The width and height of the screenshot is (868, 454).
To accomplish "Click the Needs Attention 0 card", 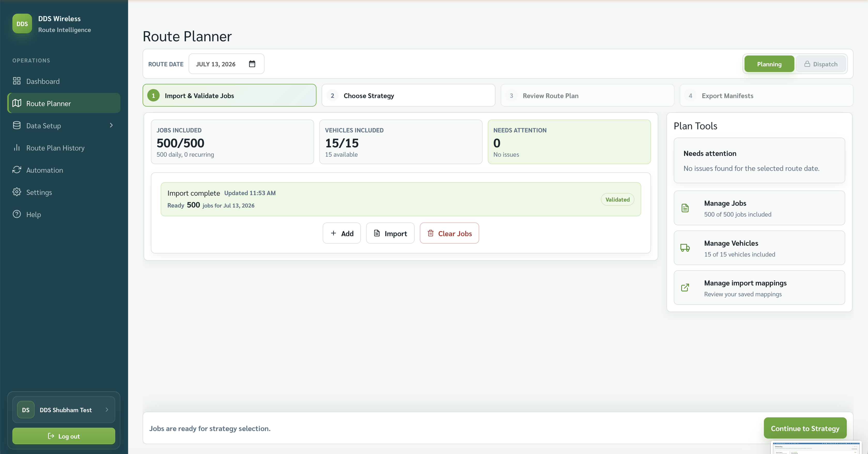I will [569, 142].
